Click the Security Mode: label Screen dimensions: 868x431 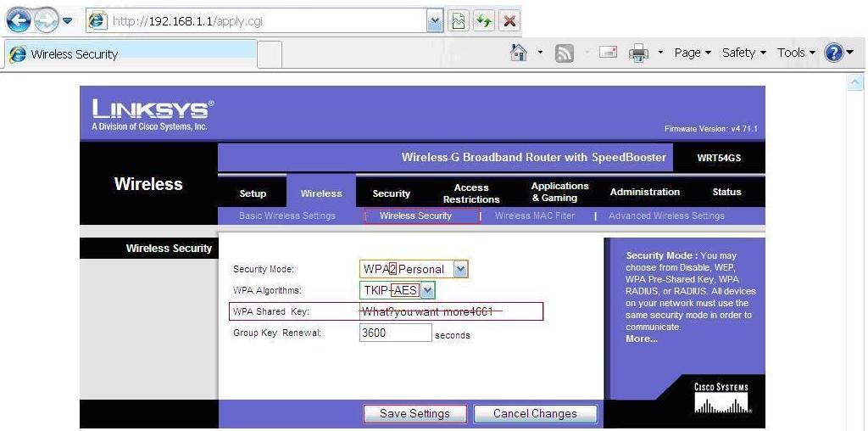(x=263, y=269)
